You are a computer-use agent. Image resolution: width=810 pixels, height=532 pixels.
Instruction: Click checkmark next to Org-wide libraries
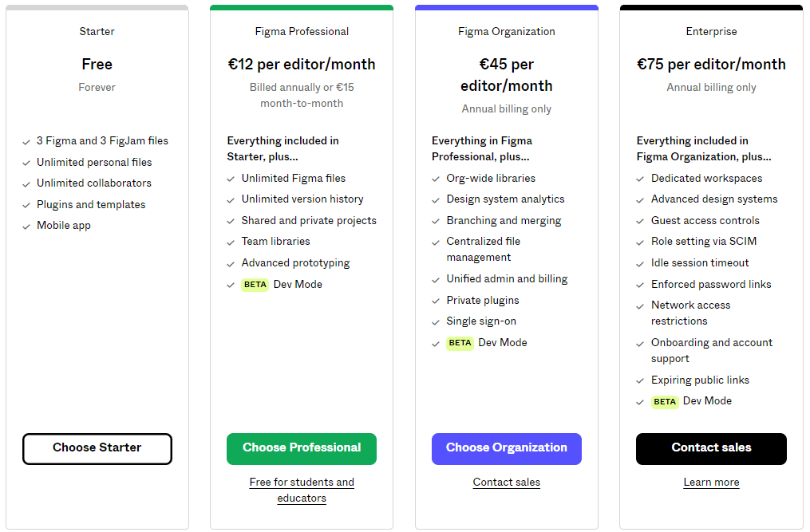(436, 179)
